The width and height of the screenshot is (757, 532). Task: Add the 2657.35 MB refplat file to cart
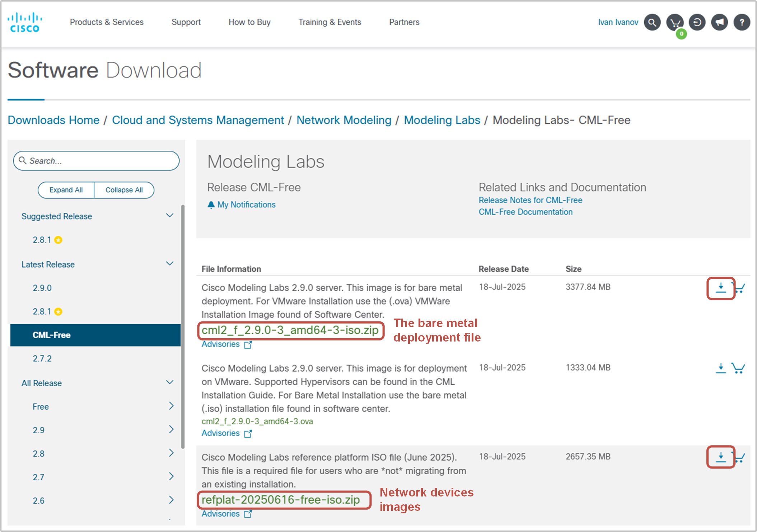point(740,457)
